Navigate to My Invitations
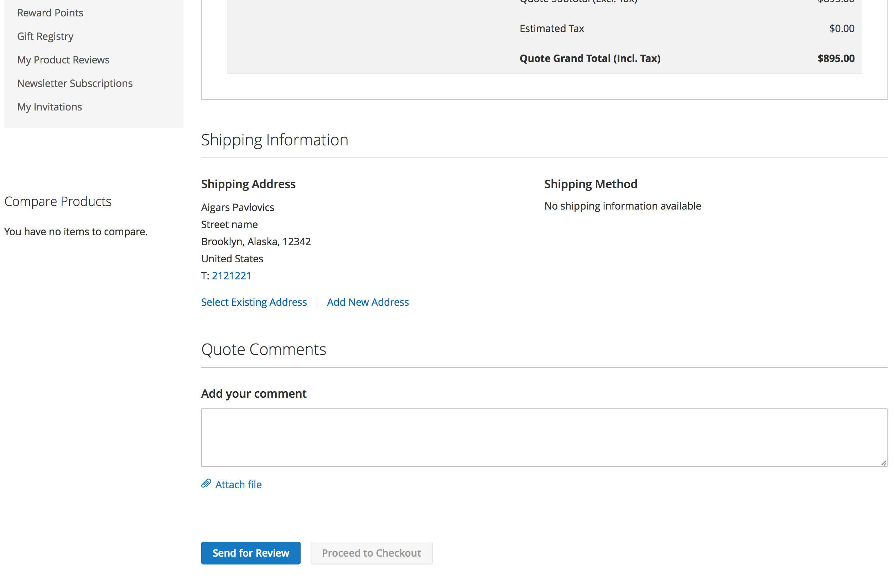Viewport: 894px width, 588px height. (49, 107)
